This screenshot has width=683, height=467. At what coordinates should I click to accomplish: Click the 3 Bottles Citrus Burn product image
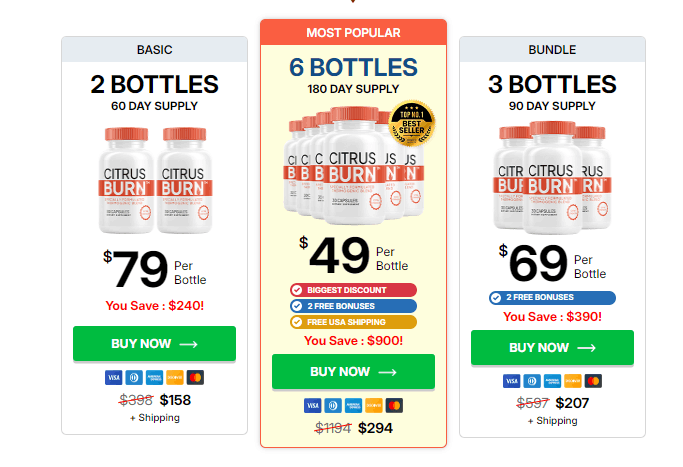[552, 177]
